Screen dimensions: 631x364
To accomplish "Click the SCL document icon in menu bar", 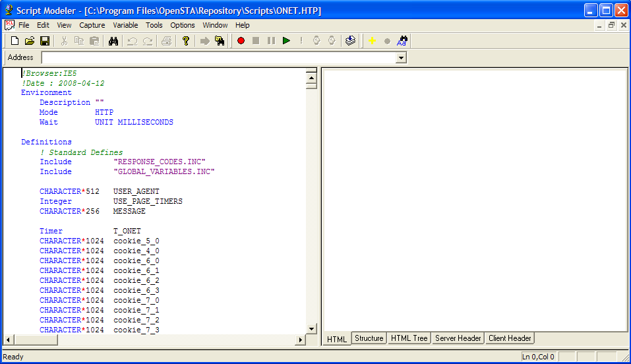I will (10, 25).
